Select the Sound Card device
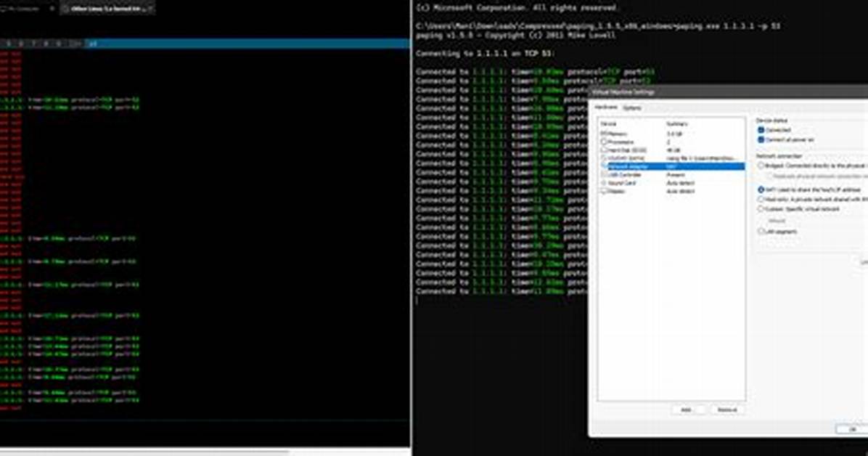868x456 pixels. coord(671,183)
